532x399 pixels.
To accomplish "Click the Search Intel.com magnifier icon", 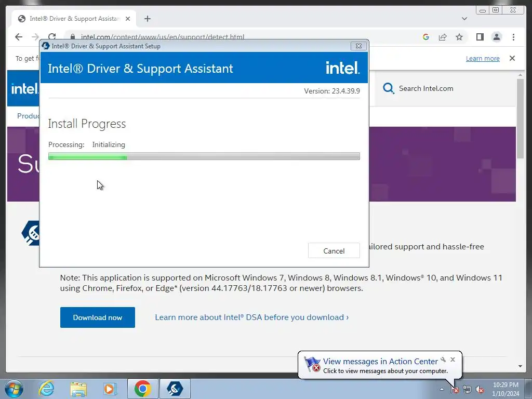I will point(389,88).
